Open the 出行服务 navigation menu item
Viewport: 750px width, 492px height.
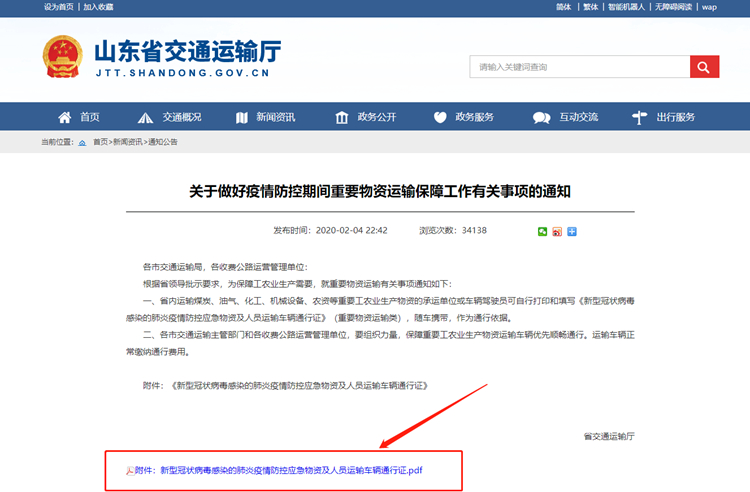[x=675, y=117]
